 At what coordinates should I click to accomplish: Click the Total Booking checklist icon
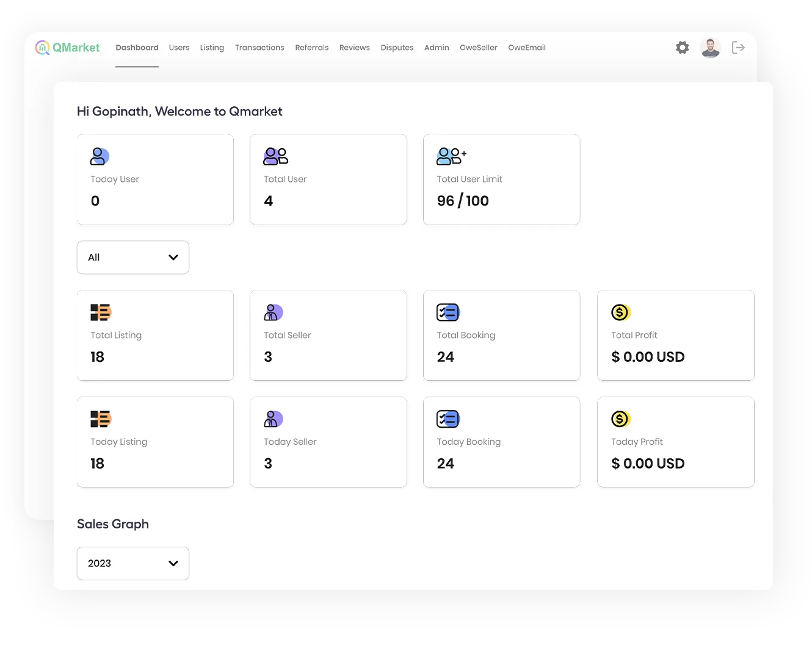coord(448,312)
